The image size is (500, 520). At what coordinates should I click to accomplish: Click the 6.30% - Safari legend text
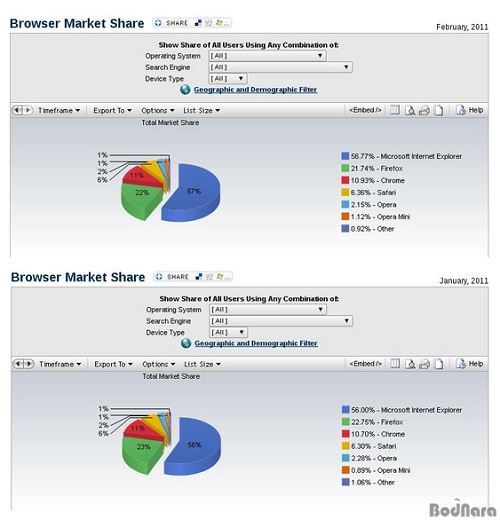[374, 446]
